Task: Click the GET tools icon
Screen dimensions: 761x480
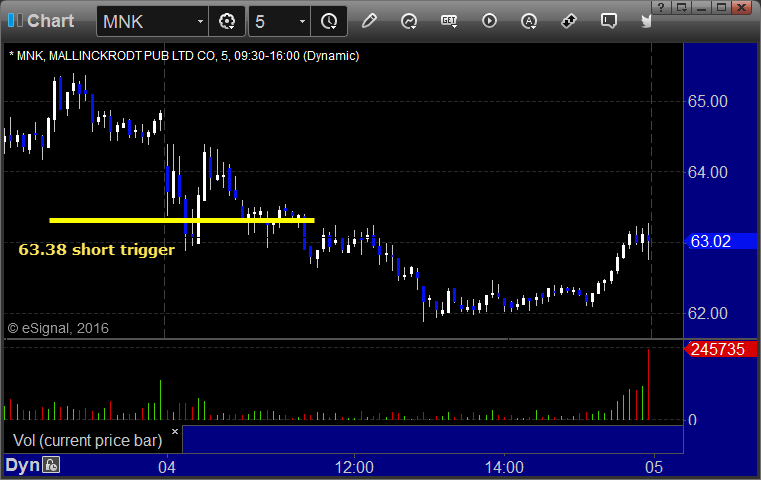Action: pos(449,21)
